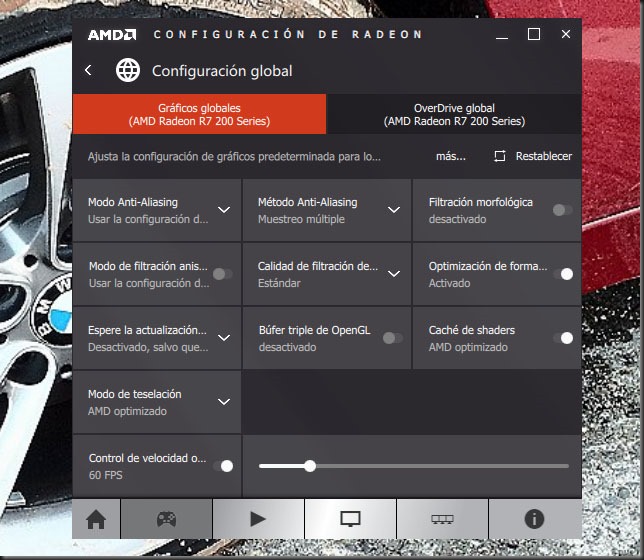Click the unfilled frame rate slider track
Screen dimensions: 644x560
coord(442,466)
